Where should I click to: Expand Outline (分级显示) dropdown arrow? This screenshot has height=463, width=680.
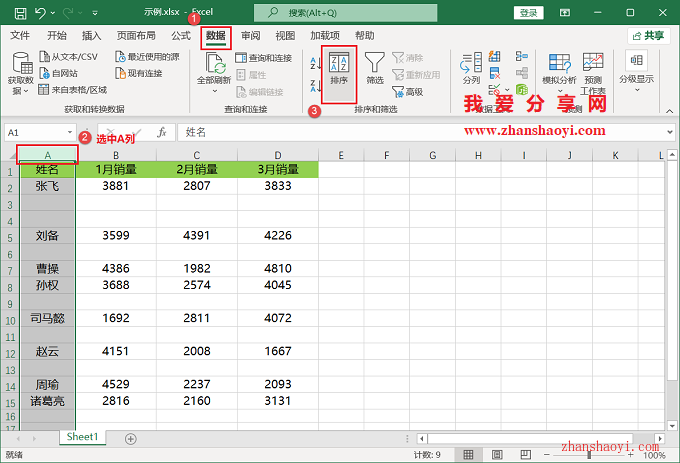(x=637, y=90)
